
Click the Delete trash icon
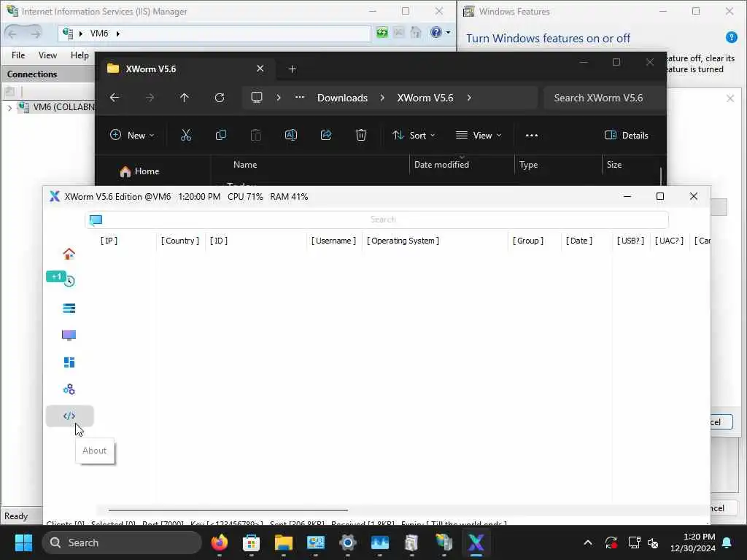(x=361, y=135)
